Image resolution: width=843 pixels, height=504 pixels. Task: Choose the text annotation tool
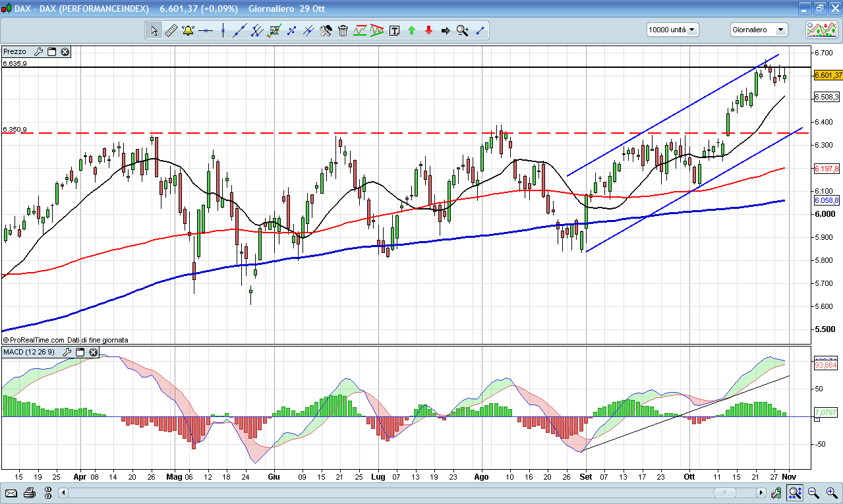click(395, 30)
